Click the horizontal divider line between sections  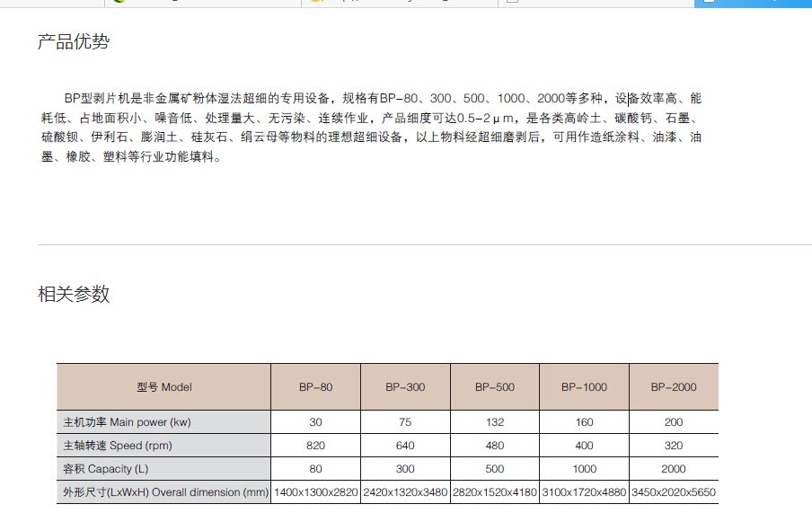[424, 244]
